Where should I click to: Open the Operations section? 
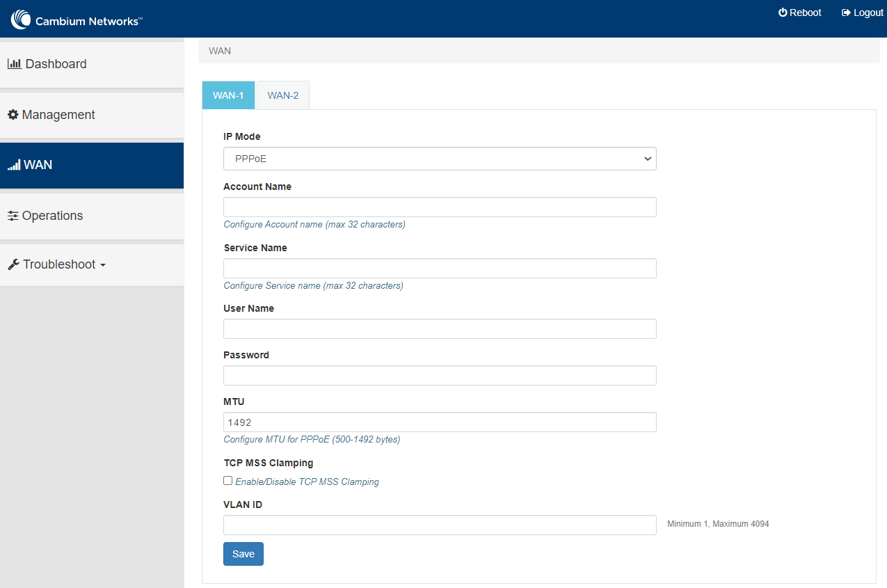92,216
